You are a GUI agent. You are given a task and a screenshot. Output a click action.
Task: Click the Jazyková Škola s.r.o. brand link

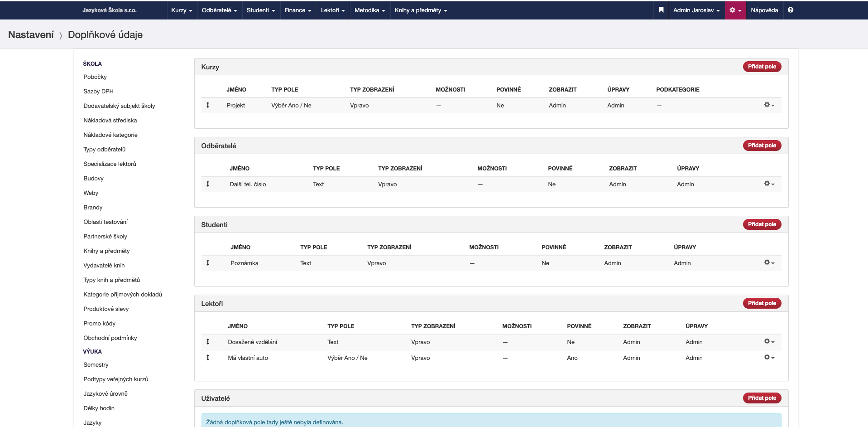coord(110,10)
